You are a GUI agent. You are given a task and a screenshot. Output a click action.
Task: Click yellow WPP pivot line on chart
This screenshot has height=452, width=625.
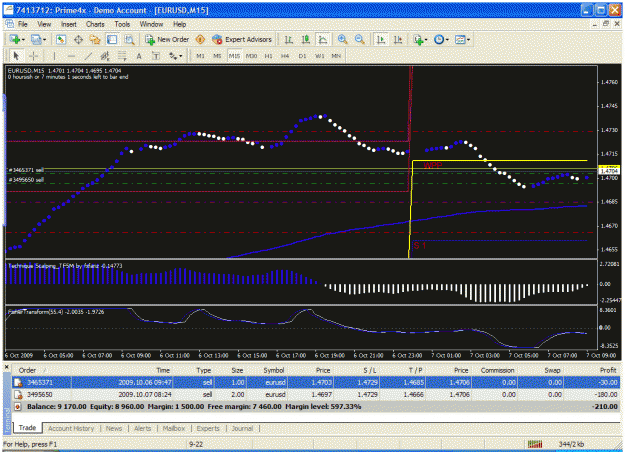(x=498, y=161)
